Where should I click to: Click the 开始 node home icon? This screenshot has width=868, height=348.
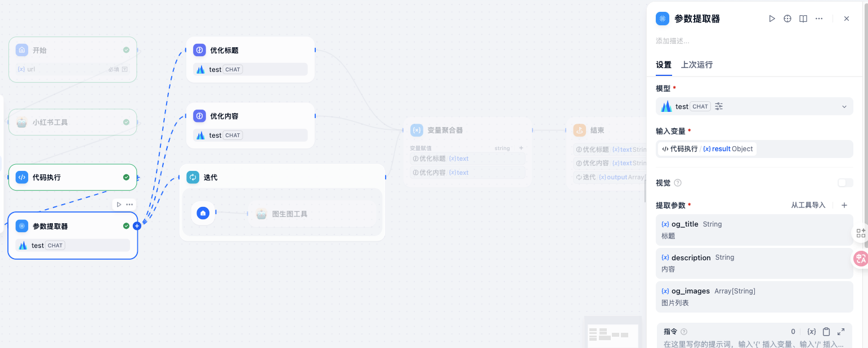pos(22,50)
